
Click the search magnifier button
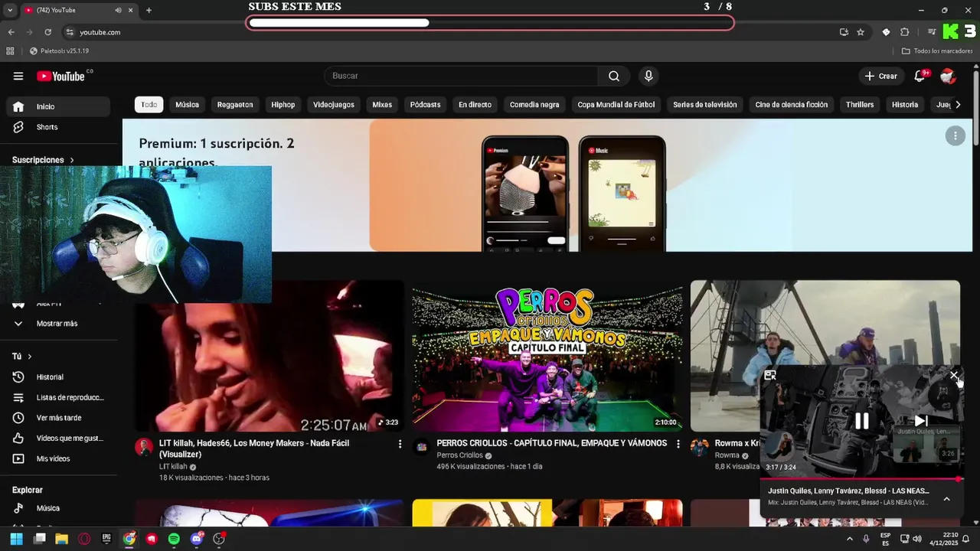click(x=614, y=76)
